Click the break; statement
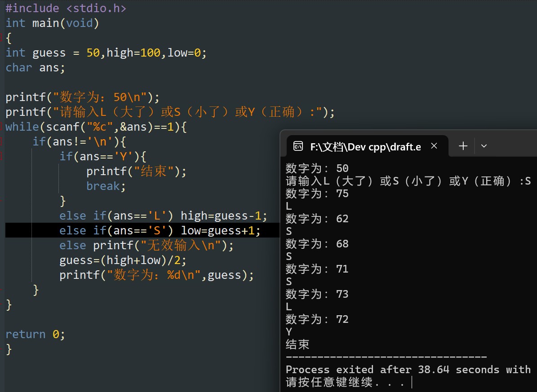 coord(106,186)
